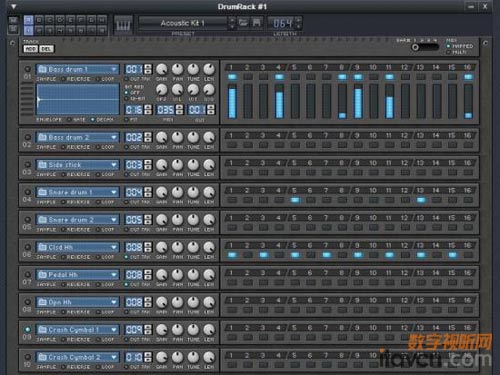Click the Acoustic Kit 1 preset name
The image size is (500, 375).
pyautogui.click(x=182, y=23)
